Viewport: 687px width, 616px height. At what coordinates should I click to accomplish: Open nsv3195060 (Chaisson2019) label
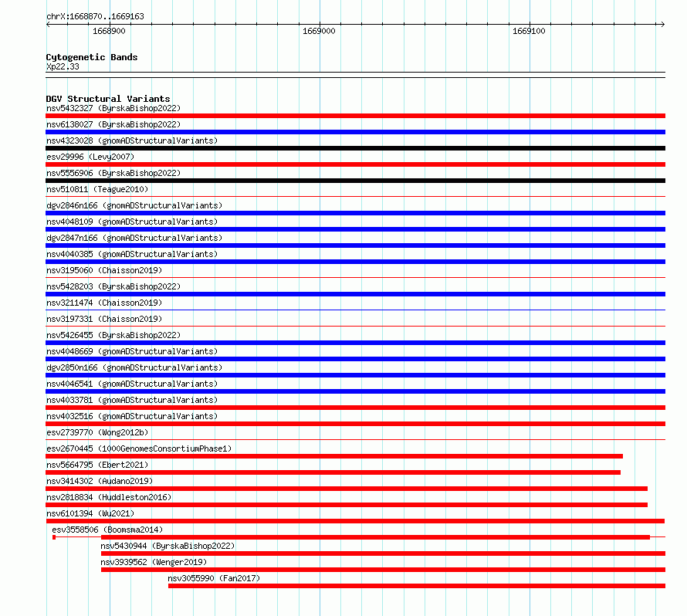104,270
